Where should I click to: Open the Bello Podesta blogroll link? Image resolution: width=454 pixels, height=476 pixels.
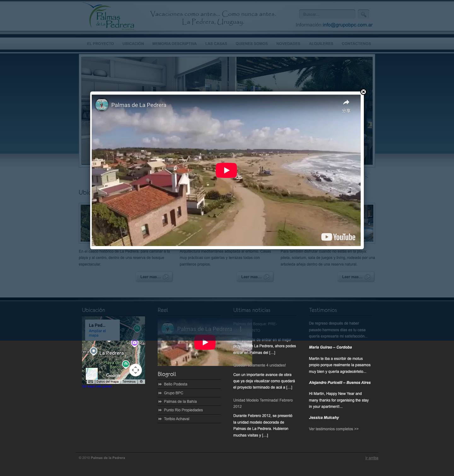pyautogui.click(x=176, y=384)
